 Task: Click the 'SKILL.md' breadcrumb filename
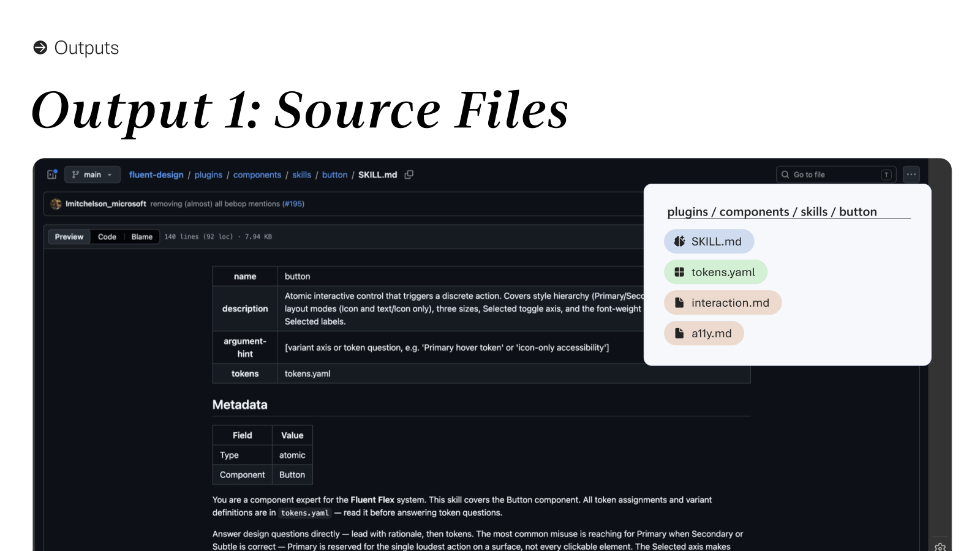(378, 174)
